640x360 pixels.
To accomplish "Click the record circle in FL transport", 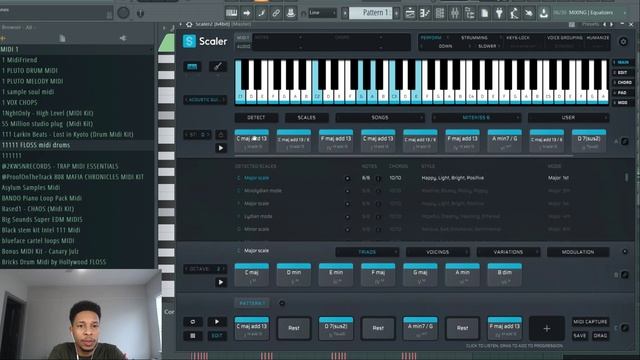I will [x=123, y=13].
